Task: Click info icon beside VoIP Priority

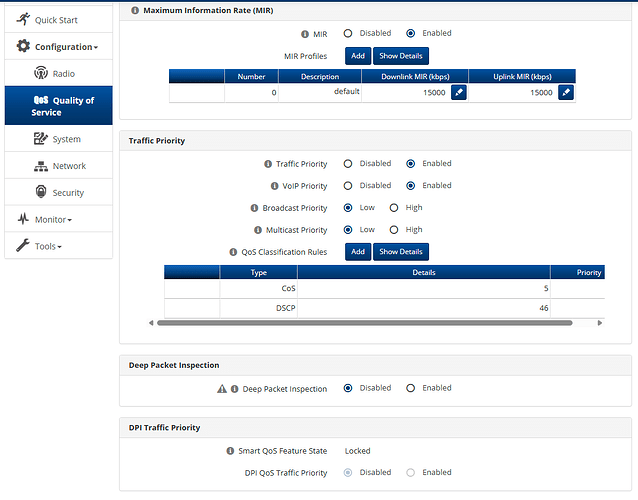Action: (274, 186)
